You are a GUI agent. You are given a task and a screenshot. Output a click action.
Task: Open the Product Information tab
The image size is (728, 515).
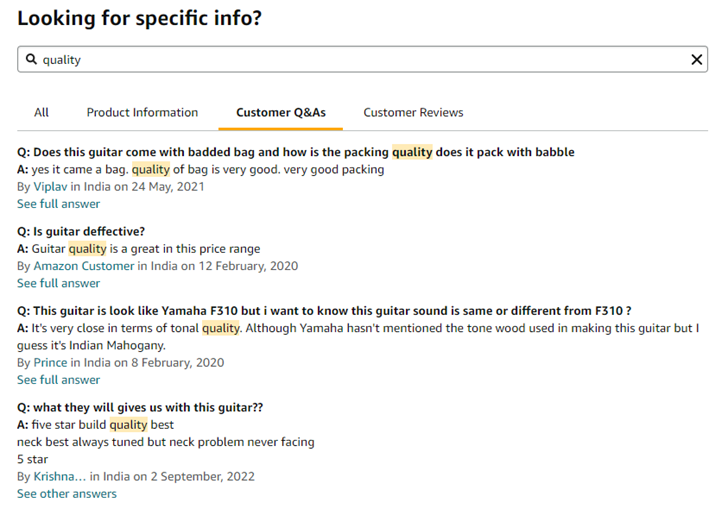(x=142, y=112)
